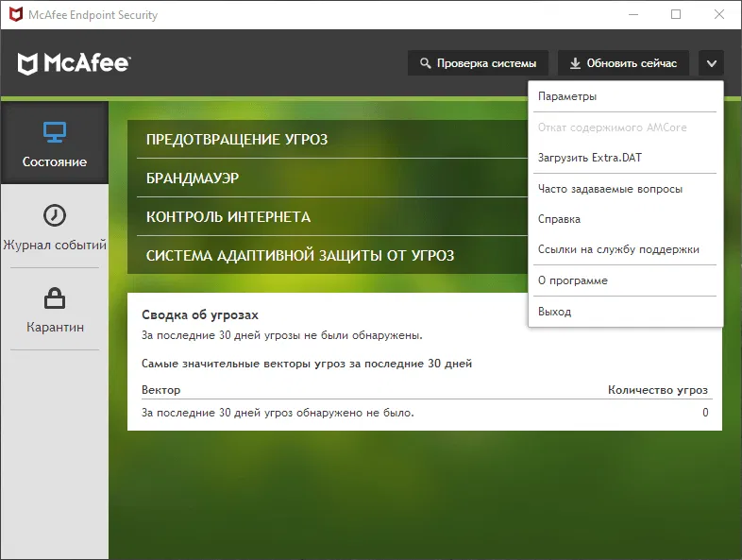Click text угрозы не были обнаружены
742x560 pixels.
pyautogui.click(x=343, y=335)
